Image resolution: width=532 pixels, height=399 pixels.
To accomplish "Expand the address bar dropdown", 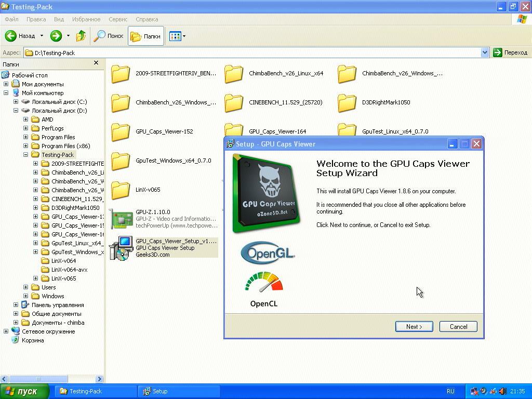I will point(485,52).
